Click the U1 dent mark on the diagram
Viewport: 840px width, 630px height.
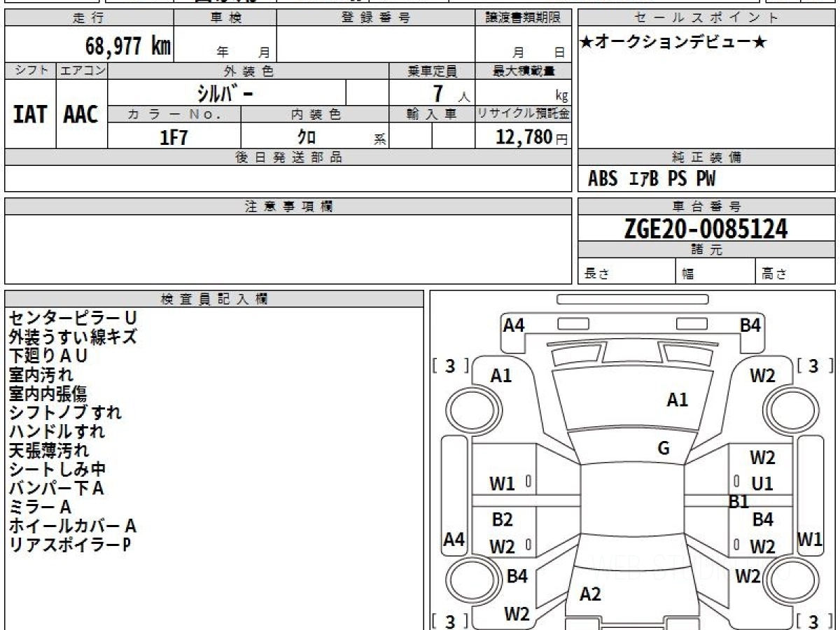(x=762, y=484)
